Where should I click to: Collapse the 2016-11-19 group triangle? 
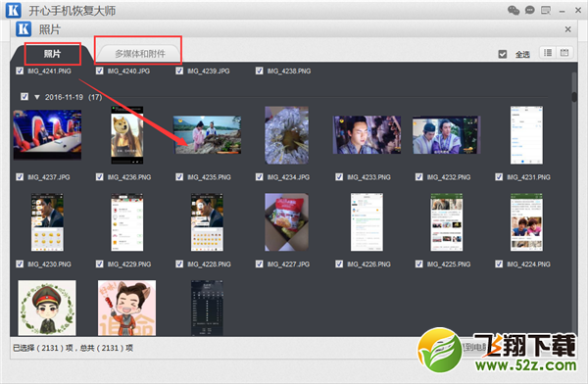(37, 97)
